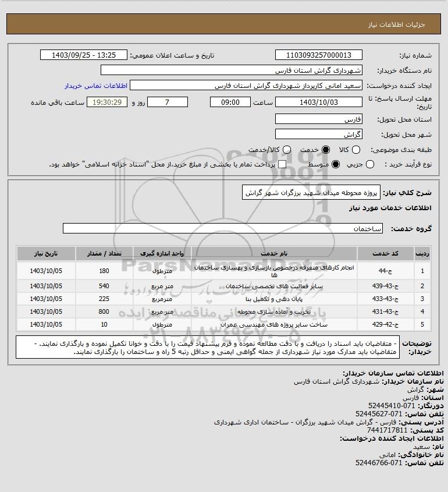Click the تاریخ نیاز column header
The image size is (448, 492).
click(x=46, y=253)
